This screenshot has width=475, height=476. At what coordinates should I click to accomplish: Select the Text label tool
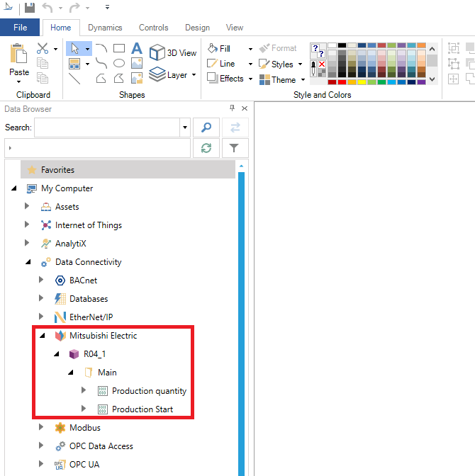[137, 48]
